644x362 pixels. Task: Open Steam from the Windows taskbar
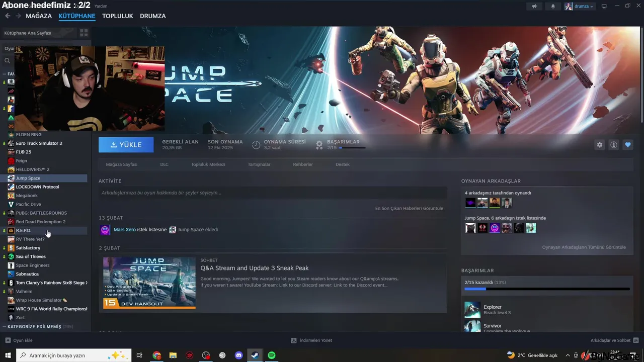tap(255, 355)
